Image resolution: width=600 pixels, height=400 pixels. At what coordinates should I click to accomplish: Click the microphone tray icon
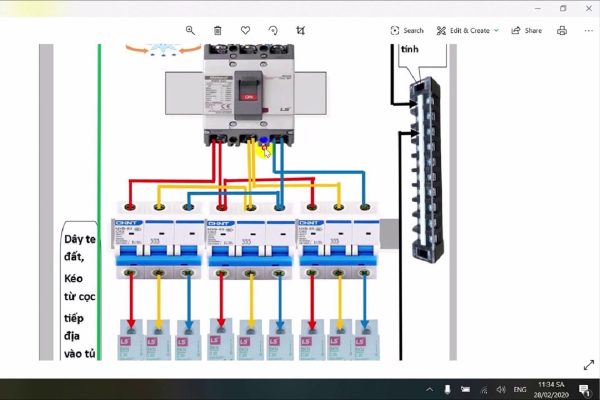pos(447,390)
